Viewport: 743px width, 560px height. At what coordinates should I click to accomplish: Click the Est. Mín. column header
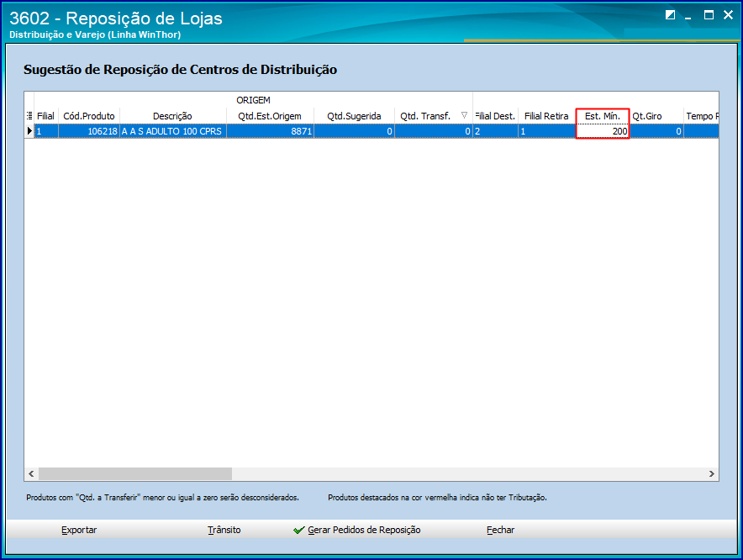pyautogui.click(x=603, y=116)
